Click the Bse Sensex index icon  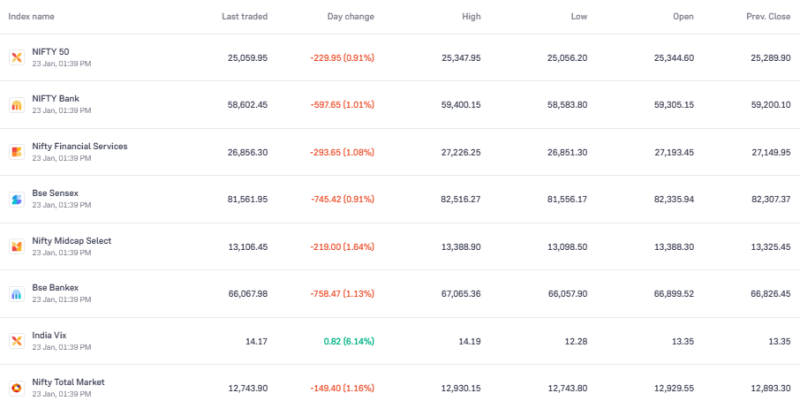[x=16, y=200]
